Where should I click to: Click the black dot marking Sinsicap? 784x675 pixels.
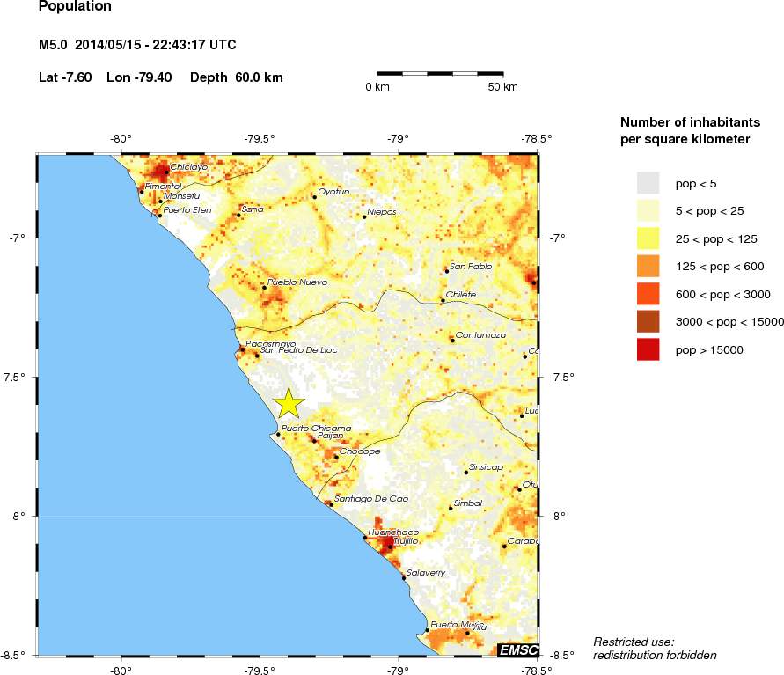[x=466, y=473]
